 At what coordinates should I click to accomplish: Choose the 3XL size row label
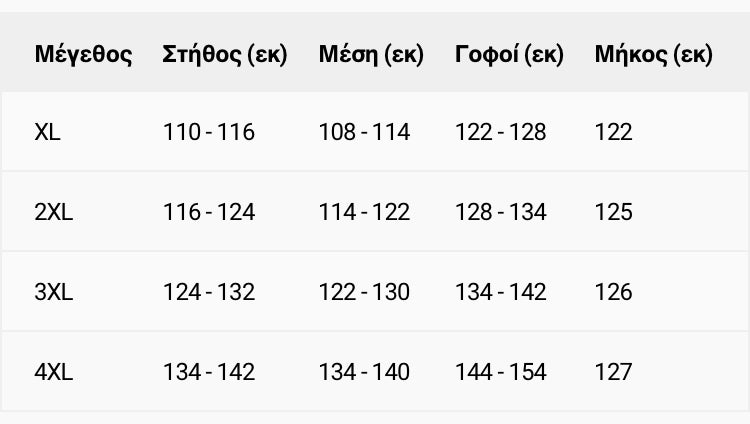[53, 292]
